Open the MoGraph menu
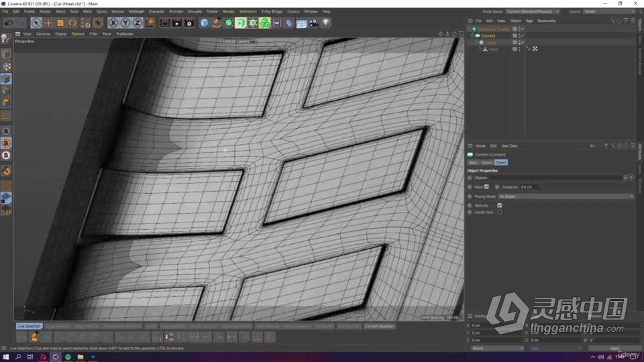This screenshot has width=644, height=362. pyautogui.click(x=136, y=11)
